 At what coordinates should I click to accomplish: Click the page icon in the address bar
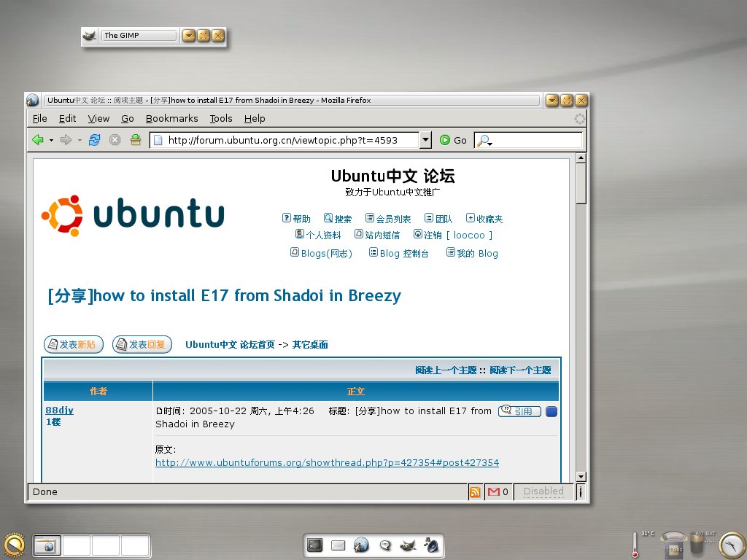pyautogui.click(x=158, y=140)
